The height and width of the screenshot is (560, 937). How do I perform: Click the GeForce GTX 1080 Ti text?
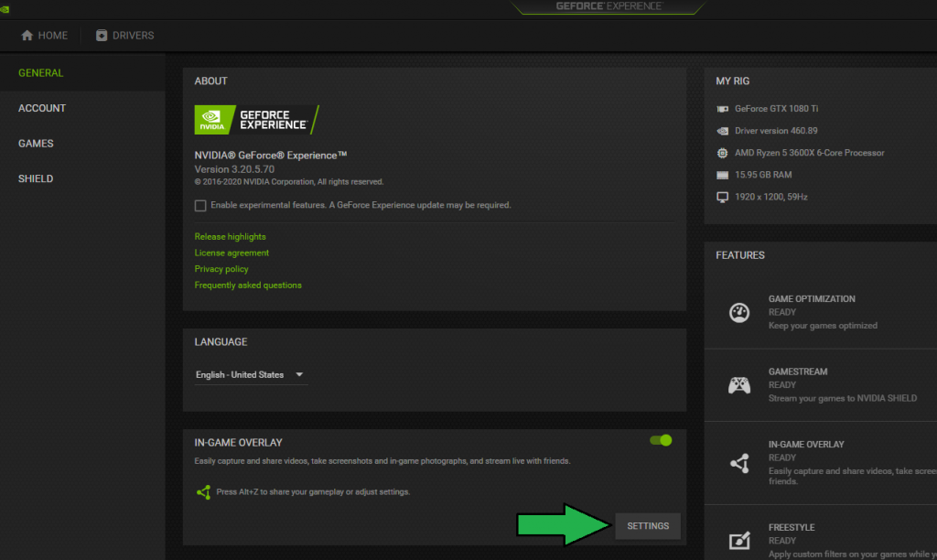[x=776, y=109]
